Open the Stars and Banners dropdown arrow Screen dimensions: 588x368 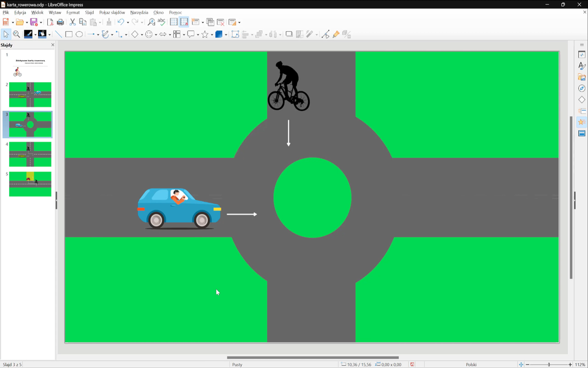pos(212,35)
